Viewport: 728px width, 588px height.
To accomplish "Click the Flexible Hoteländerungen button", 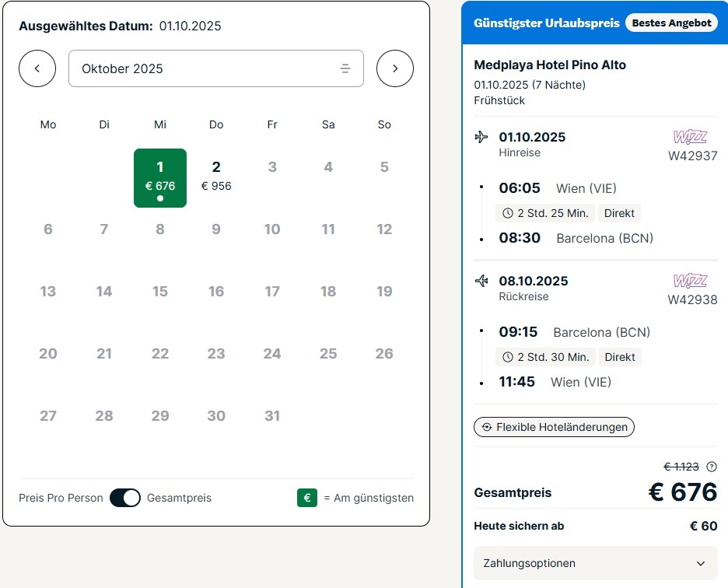I will (554, 427).
